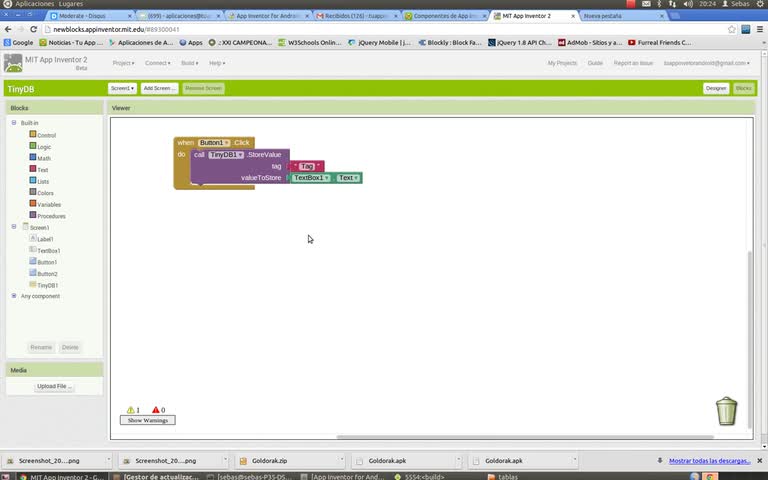Open the Connect menu

pos(157,63)
